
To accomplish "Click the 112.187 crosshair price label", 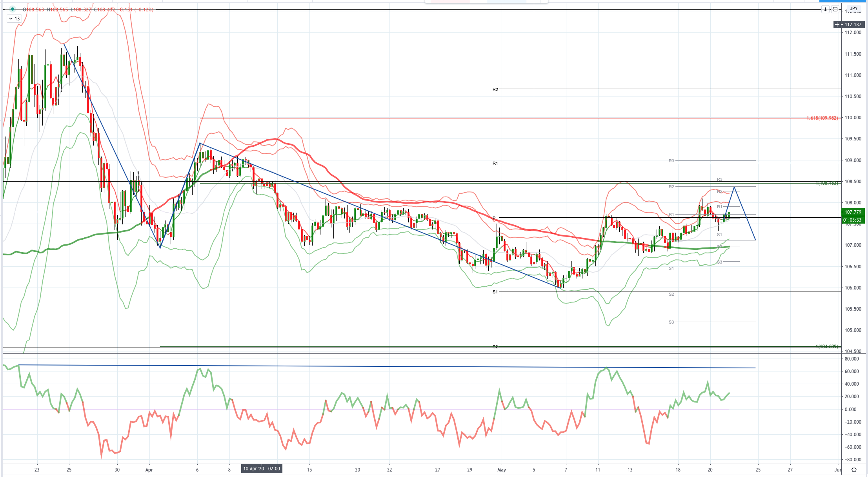I will click(853, 24).
